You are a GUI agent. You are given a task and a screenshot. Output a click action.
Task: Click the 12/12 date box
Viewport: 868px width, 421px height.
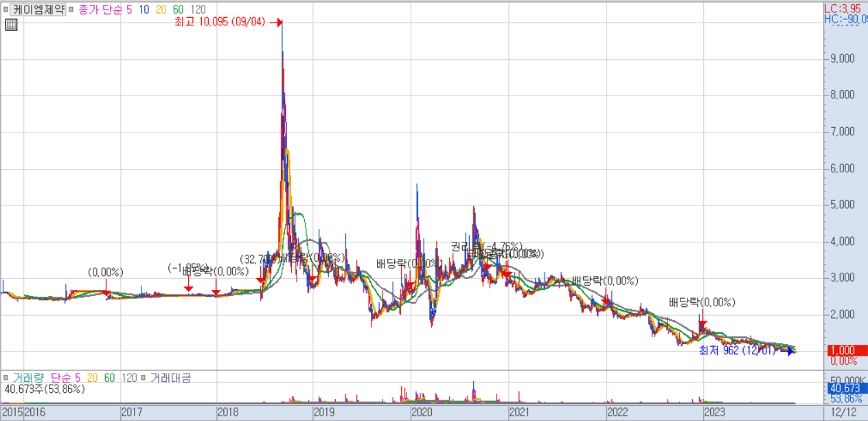click(845, 413)
